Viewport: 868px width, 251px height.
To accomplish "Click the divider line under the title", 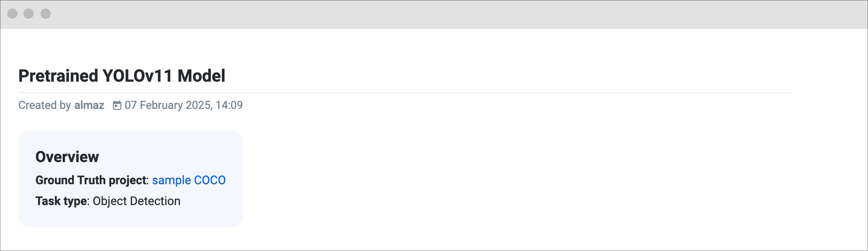I will tap(405, 92).
